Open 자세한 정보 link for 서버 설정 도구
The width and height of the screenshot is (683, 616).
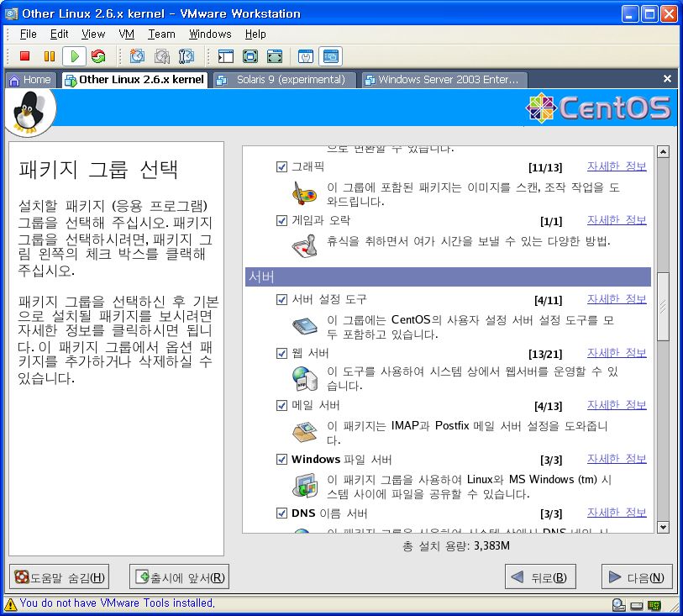pyautogui.click(x=616, y=299)
